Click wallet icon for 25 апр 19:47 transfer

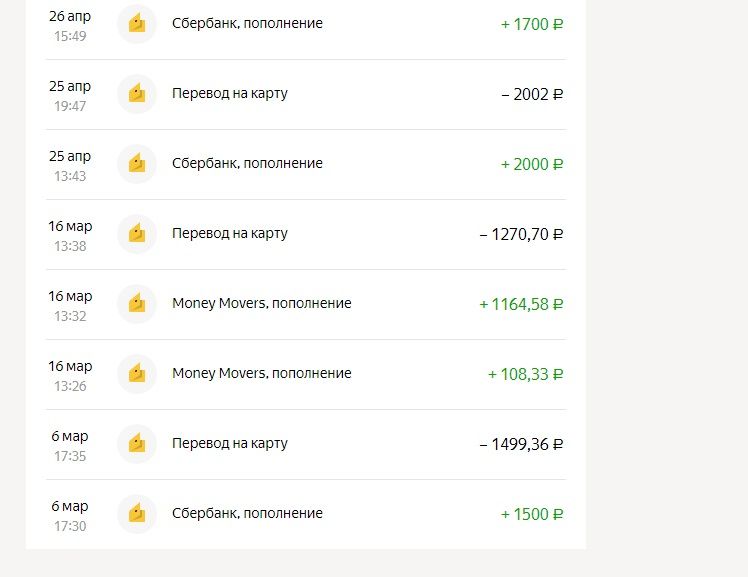pos(137,94)
